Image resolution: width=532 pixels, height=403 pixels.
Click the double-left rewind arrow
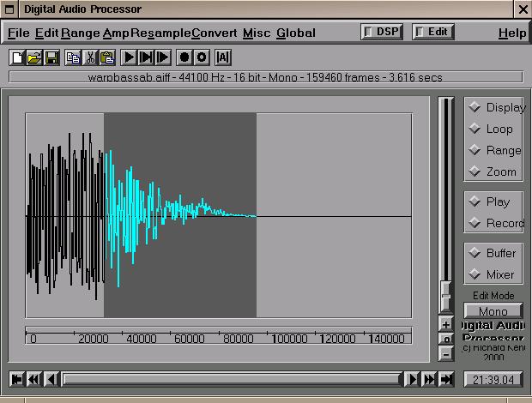click(33, 379)
